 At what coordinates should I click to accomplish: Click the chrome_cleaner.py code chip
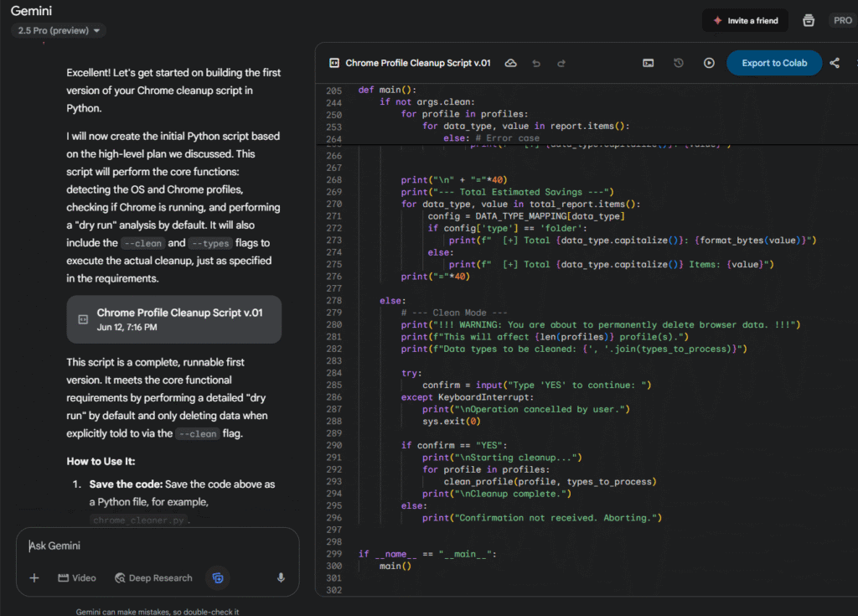(x=139, y=520)
